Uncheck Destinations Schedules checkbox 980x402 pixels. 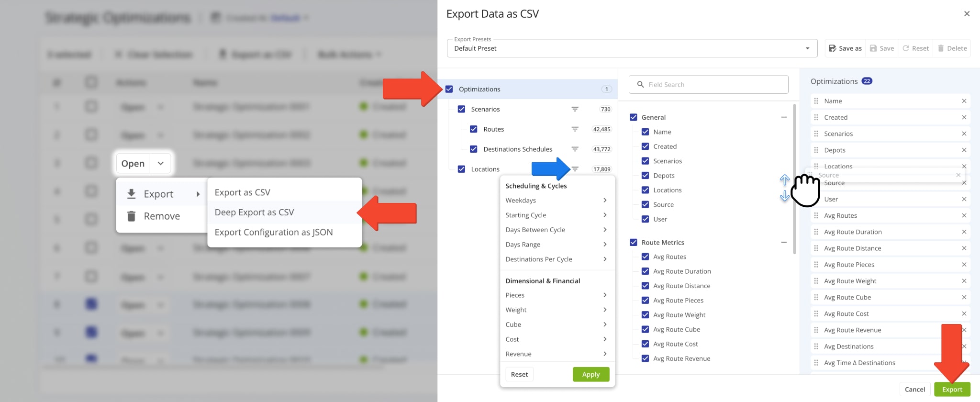point(473,149)
